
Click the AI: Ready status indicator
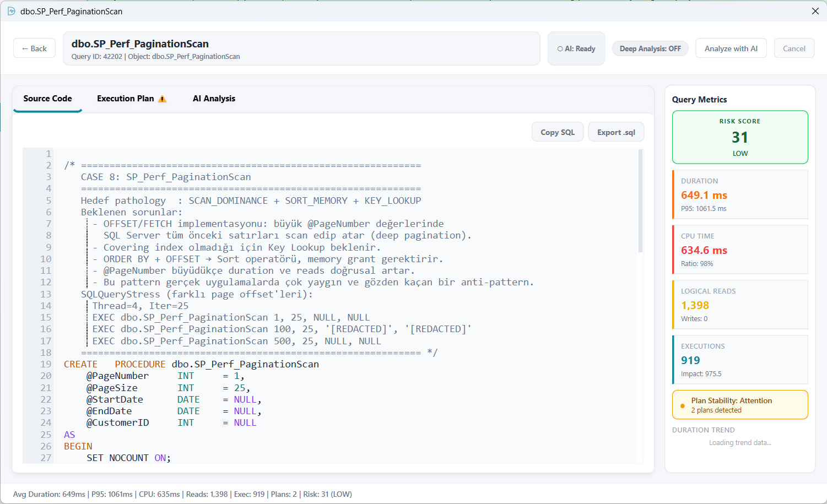[576, 48]
